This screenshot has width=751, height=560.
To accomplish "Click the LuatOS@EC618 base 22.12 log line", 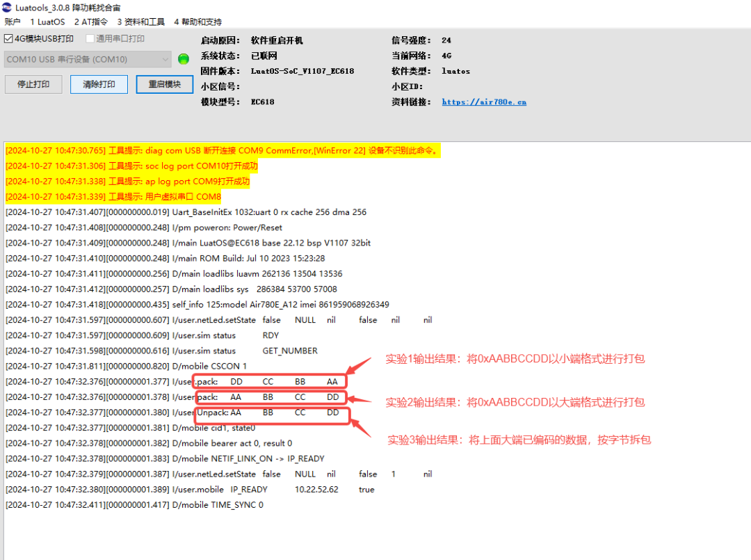I will pos(188,243).
